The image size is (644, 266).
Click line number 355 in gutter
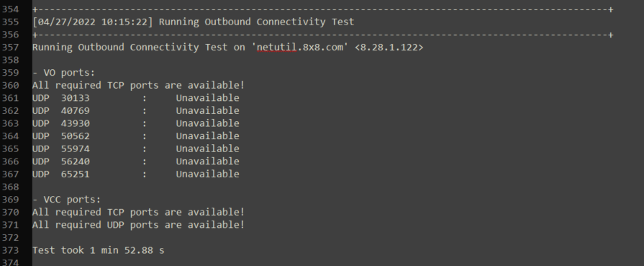[10, 22]
